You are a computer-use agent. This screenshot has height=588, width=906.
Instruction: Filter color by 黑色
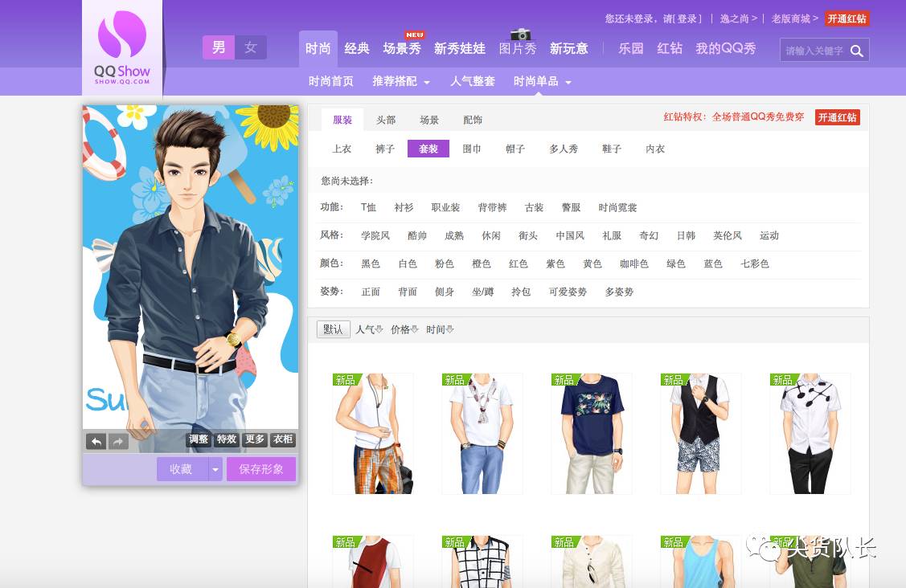371,264
